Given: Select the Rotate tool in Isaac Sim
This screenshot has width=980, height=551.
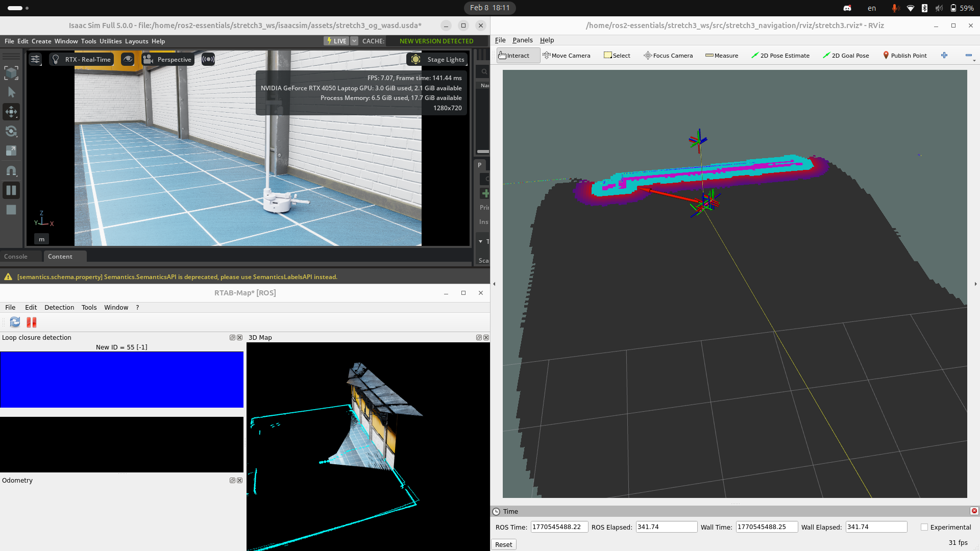Looking at the screenshot, I should (11, 131).
